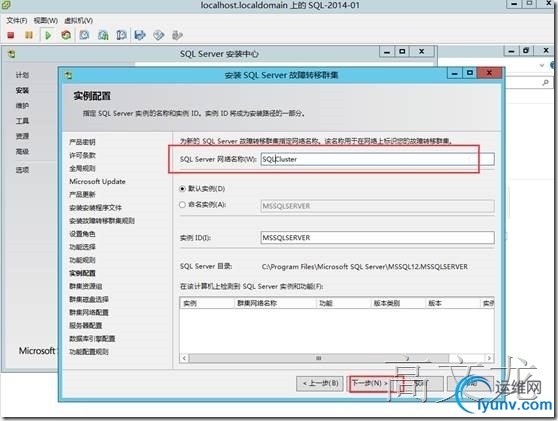Click the reset virtual machine icon
The image size is (558, 421).
(x=66, y=35)
